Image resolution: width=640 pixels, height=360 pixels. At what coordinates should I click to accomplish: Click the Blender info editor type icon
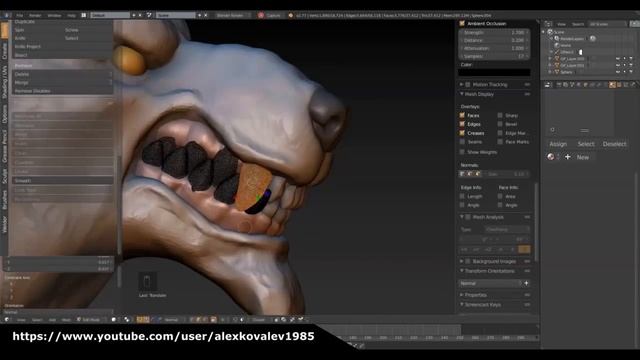click(x=7, y=15)
